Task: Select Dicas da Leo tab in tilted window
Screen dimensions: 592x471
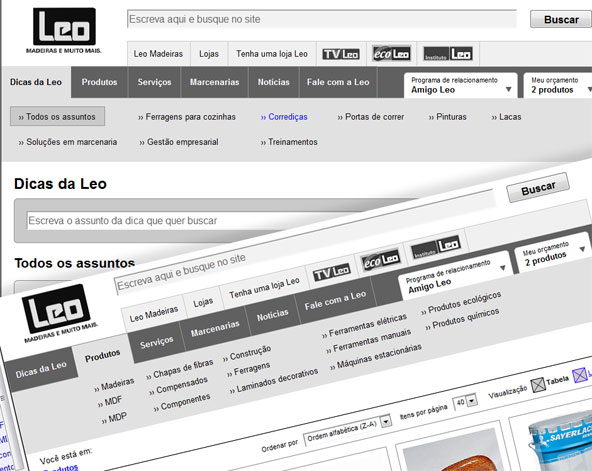Action: [x=41, y=369]
